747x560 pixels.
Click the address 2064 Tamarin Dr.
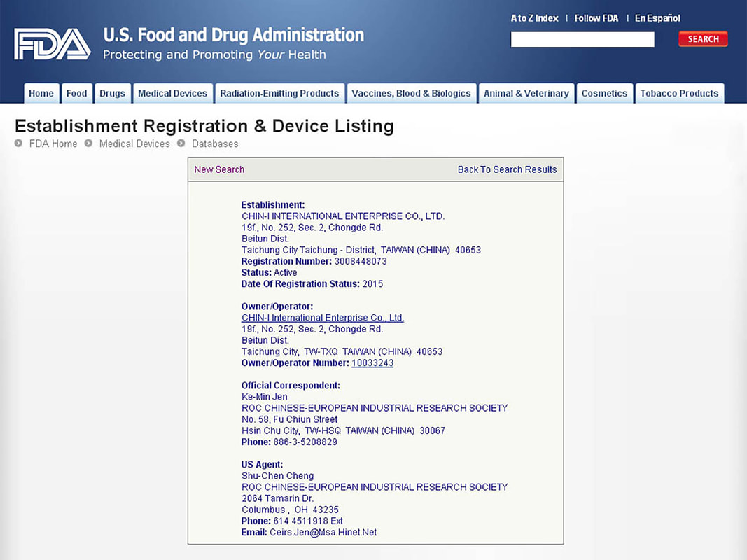pyautogui.click(x=278, y=498)
